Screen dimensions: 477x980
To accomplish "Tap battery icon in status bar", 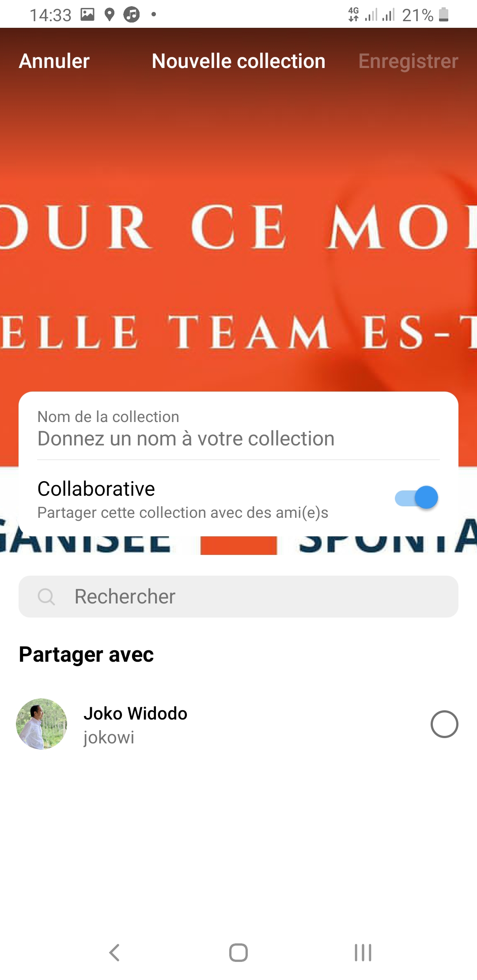I will click(x=444, y=15).
